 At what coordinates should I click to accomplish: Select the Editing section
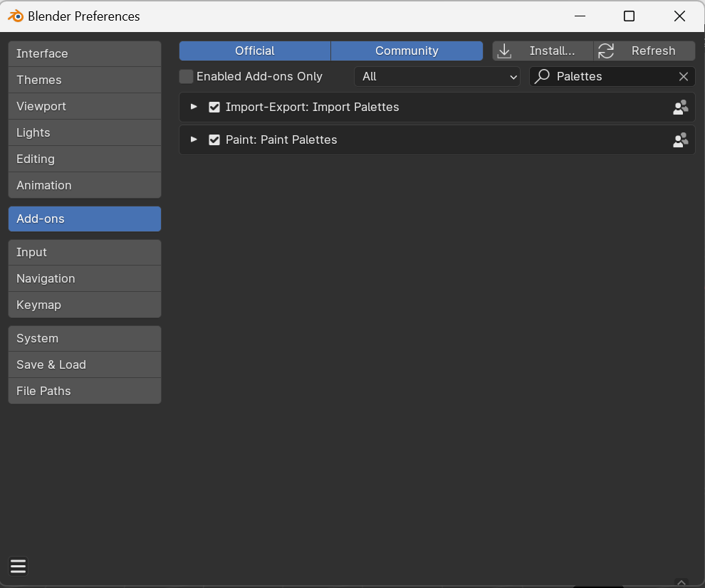[x=85, y=159]
